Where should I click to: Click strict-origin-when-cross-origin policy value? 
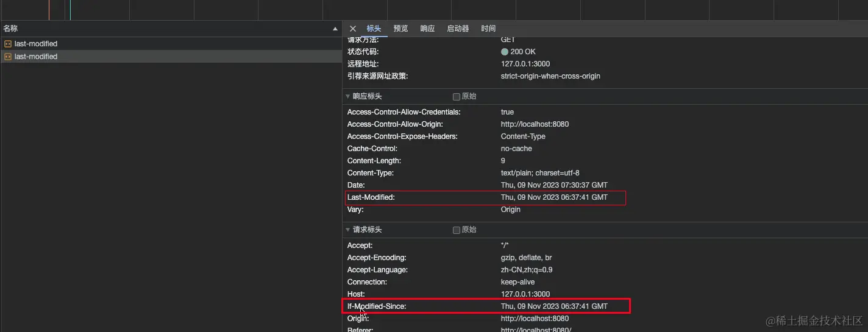(x=550, y=76)
